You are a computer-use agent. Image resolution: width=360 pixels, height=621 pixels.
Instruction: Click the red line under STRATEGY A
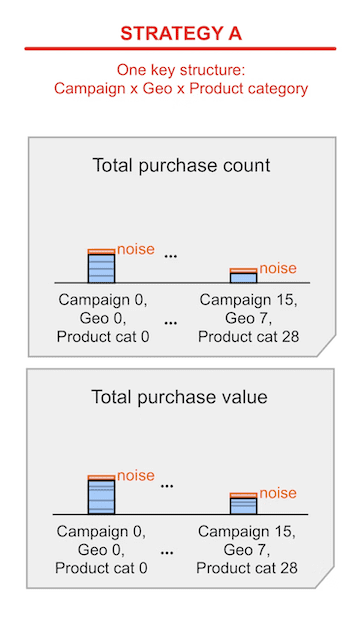coord(180,49)
